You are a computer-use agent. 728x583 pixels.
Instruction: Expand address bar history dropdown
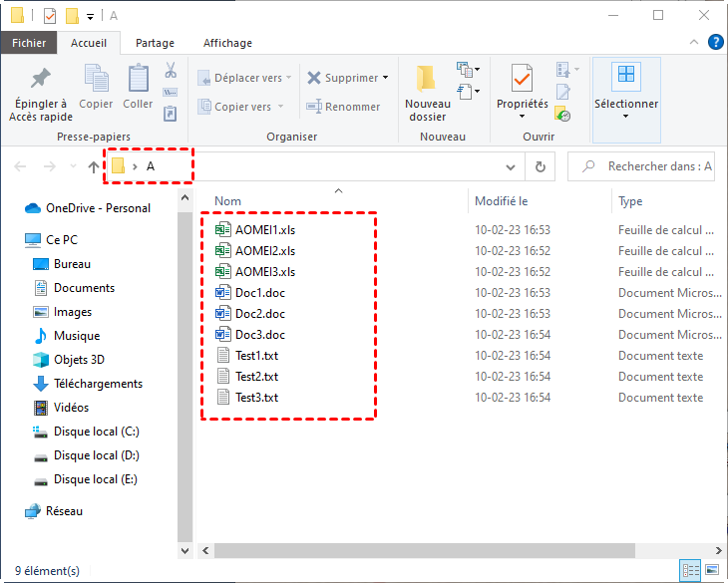(511, 167)
